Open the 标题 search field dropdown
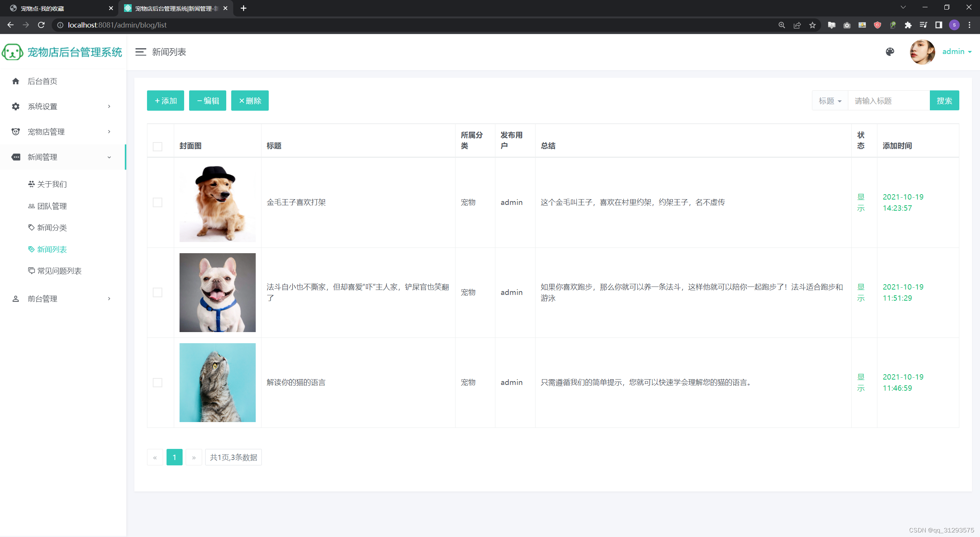 tap(830, 101)
